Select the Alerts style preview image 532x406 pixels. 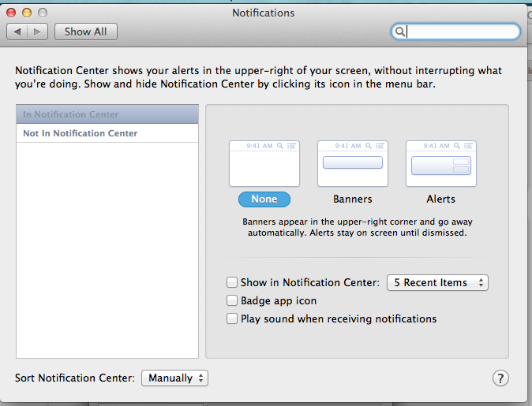pos(440,163)
